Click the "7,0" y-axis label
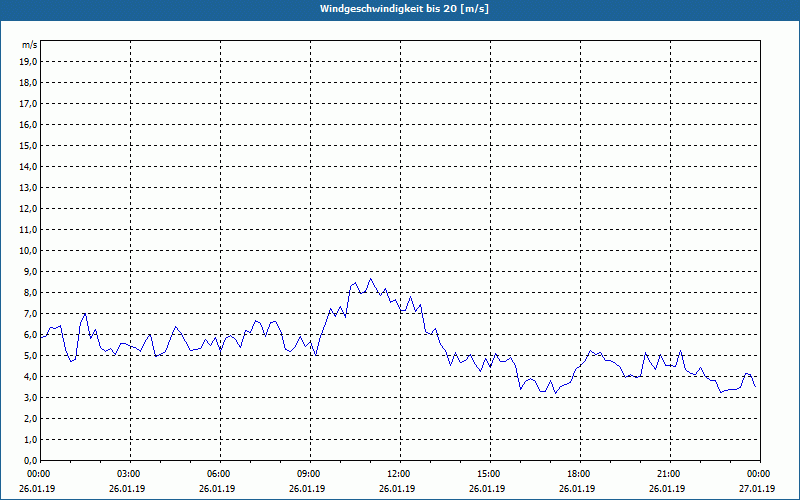The height and width of the screenshot is (500, 800). (x=31, y=313)
